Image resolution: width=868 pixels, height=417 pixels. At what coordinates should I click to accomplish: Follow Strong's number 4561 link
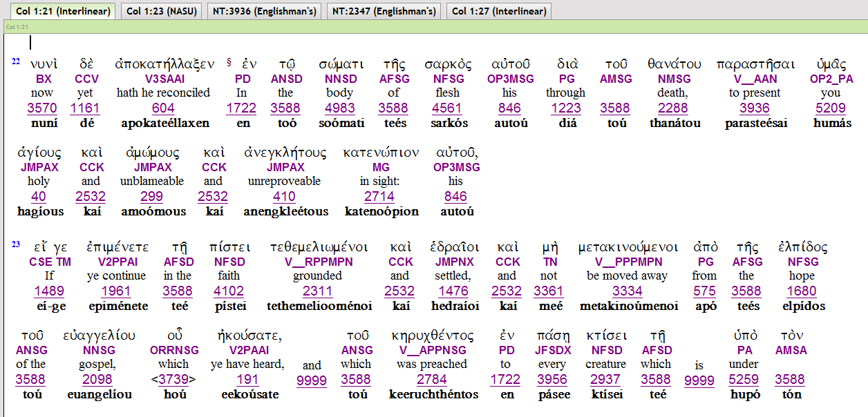(447, 108)
